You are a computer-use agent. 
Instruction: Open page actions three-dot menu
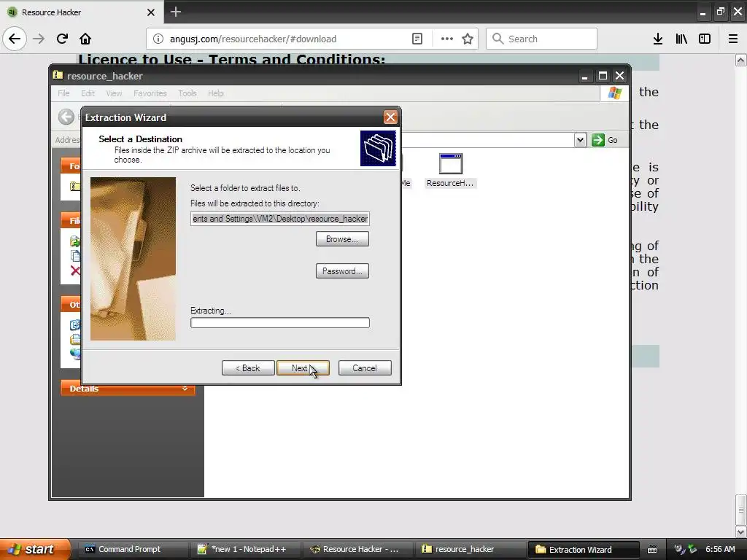[x=447, y=39]
